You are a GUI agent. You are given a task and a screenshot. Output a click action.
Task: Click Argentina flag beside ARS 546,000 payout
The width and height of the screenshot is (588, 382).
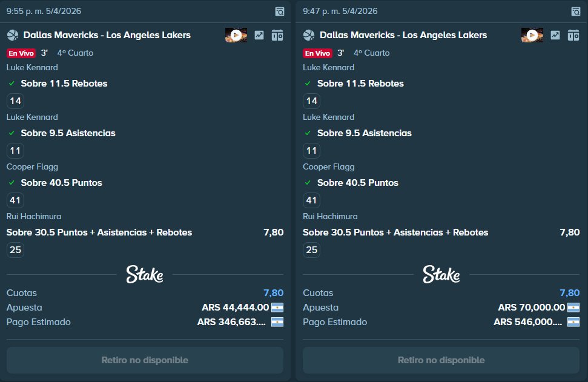[573, 322]
